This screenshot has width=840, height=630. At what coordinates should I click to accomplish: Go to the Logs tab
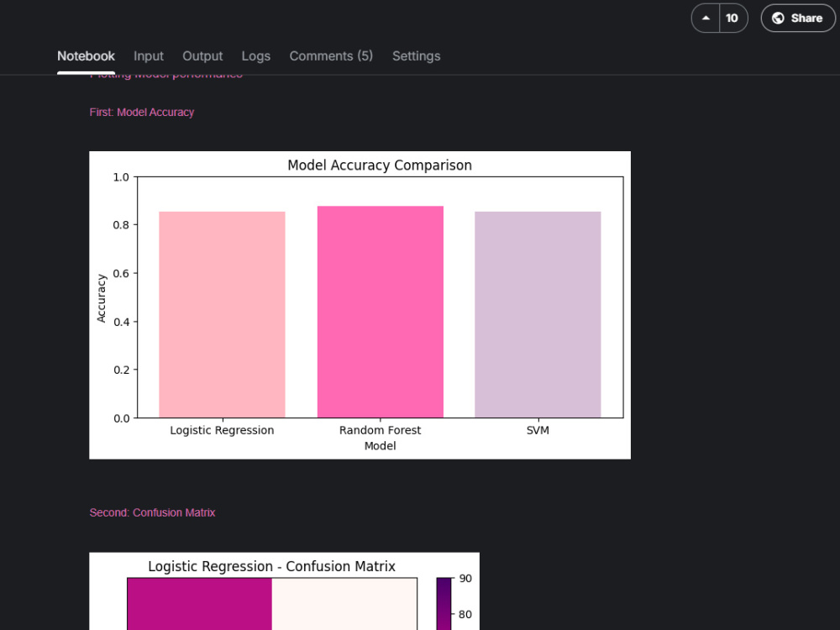click(x=255, y=56)
